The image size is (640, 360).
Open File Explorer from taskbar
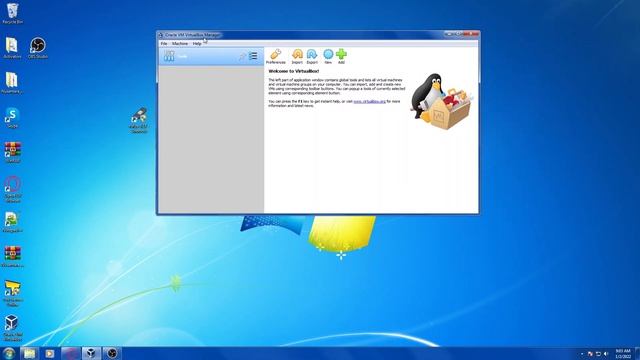[29, 353]
